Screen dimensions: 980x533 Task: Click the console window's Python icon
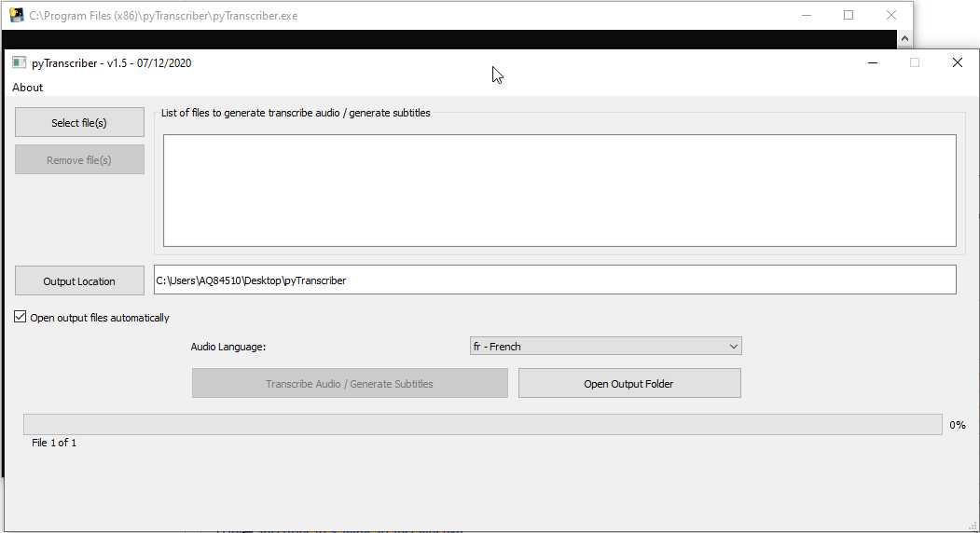[16, 15]
